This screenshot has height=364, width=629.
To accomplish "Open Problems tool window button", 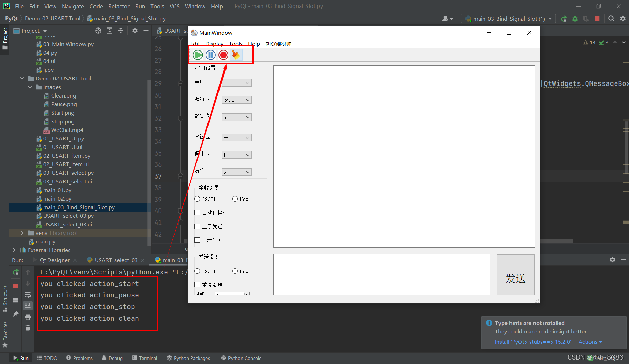I will tap(80, 358).
